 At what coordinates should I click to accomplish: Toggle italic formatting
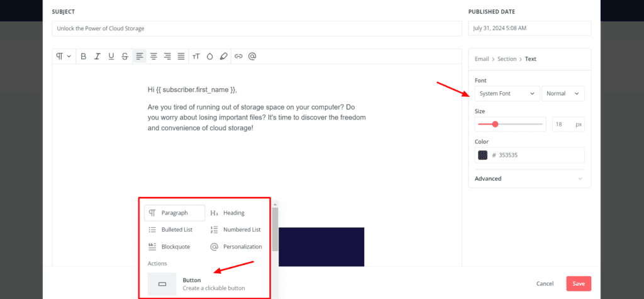point(97,57)
